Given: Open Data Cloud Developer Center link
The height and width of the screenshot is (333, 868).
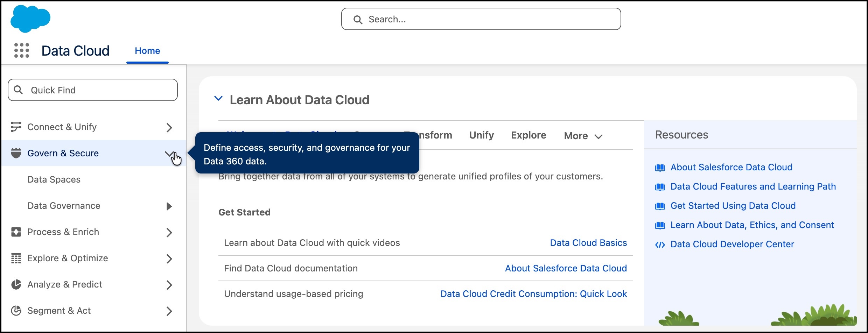Looking at the screenshot, I should click(732, 244).
